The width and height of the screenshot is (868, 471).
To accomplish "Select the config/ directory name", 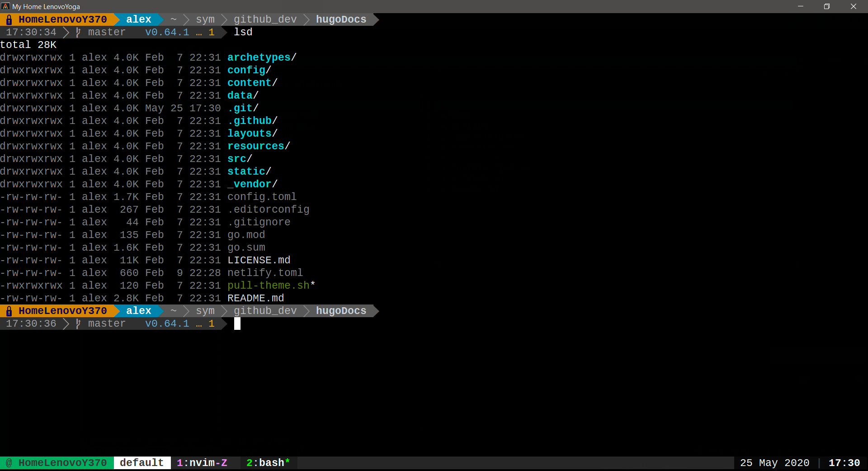I will [x=249, y=70].
